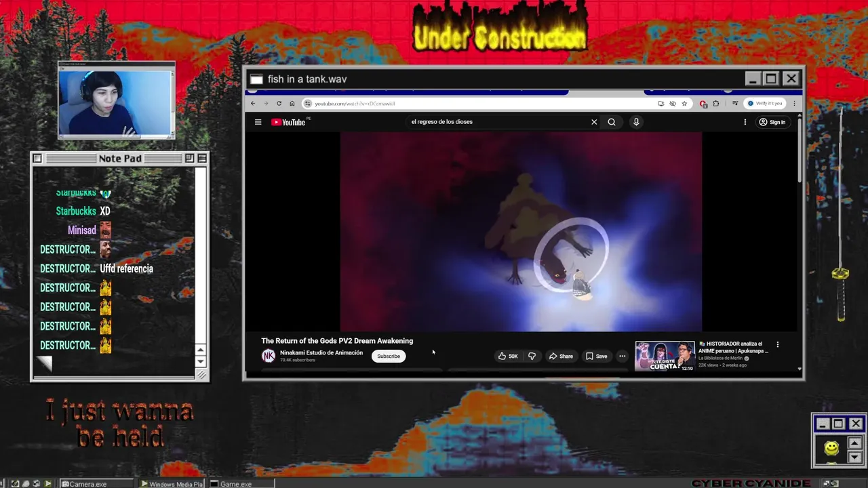868x488 pixels.
Task: Click the page scrollbar down arrow
Action: 800,369
